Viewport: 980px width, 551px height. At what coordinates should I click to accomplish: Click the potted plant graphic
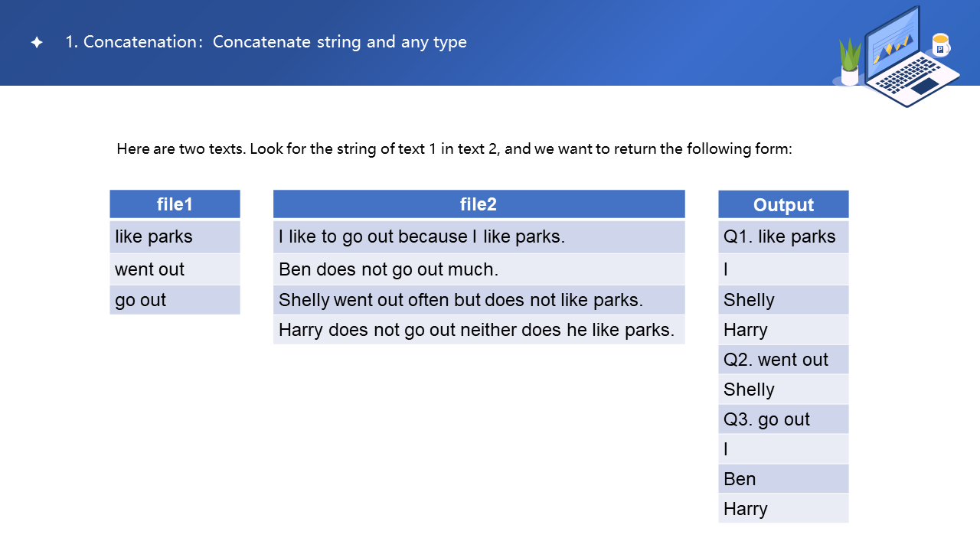(850, 63)
